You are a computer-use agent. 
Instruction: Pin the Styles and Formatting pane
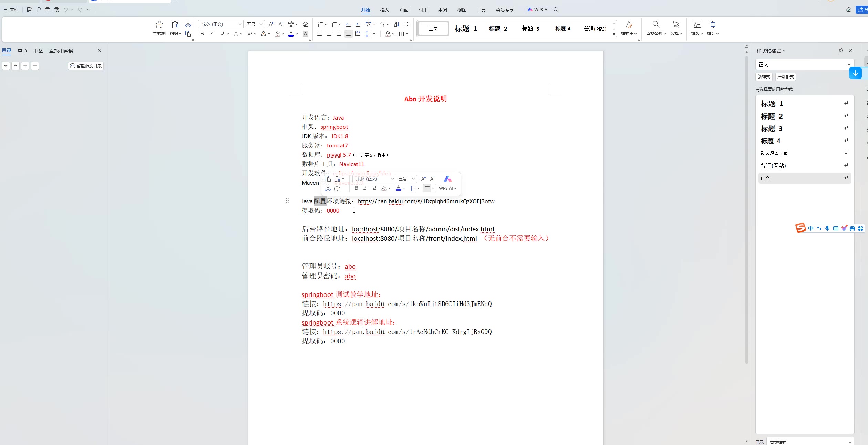(x=841, y=51)
